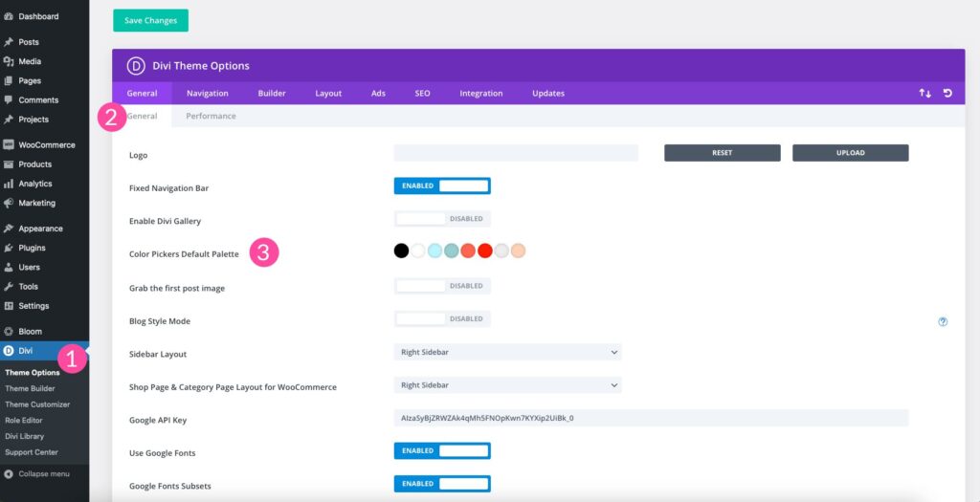Viewport: 980px width, 502px height.
Task: Switch to the Ads tab
Action: point(378,93)
